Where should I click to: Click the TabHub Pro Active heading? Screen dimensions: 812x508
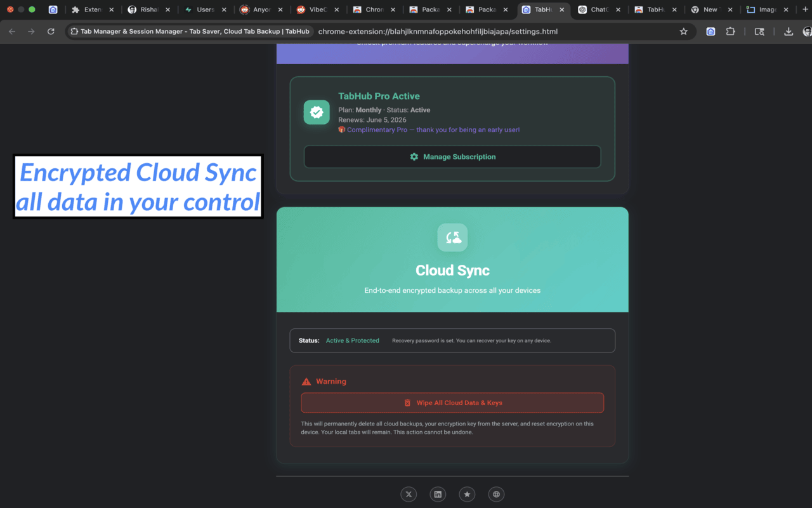coord(379,96)
